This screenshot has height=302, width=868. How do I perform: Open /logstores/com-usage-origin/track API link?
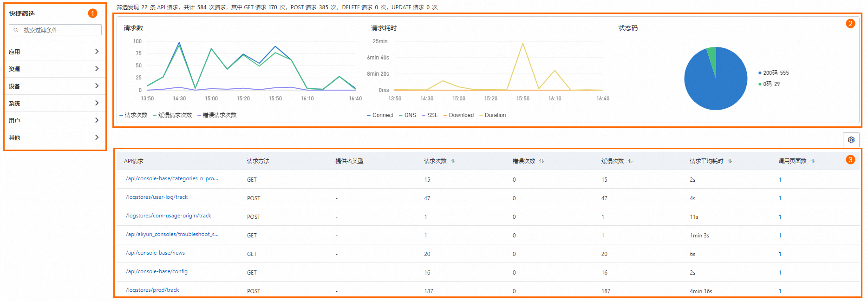(169, 216)
